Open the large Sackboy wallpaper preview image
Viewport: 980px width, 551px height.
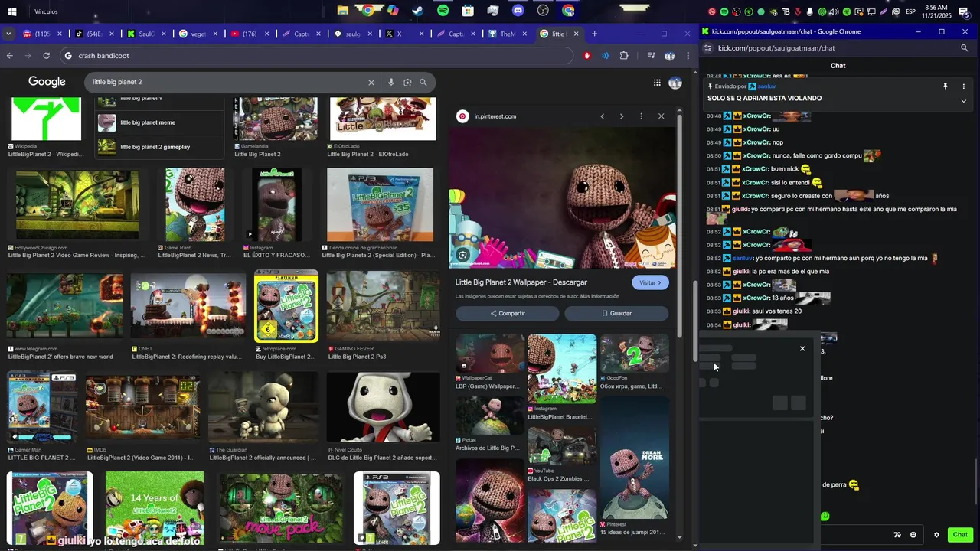point(563,197)
